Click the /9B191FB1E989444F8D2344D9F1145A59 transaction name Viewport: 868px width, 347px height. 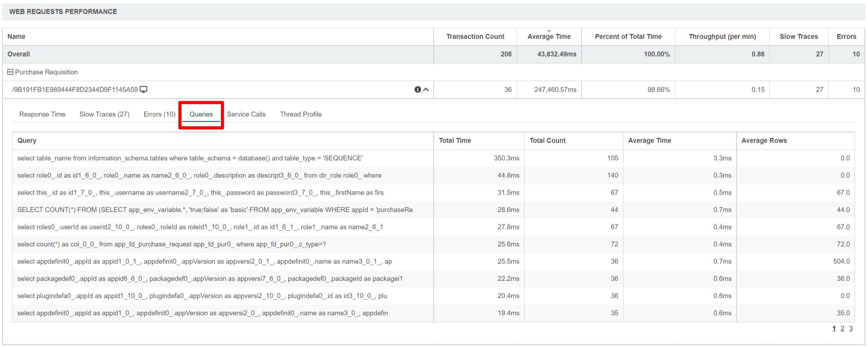click(x=75, y=90)
